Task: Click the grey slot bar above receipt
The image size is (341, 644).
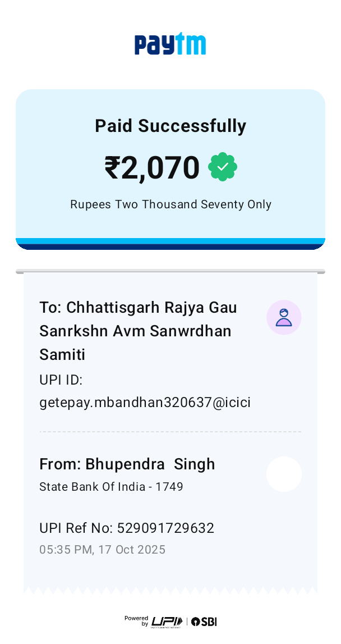Action: pos(170,272)
